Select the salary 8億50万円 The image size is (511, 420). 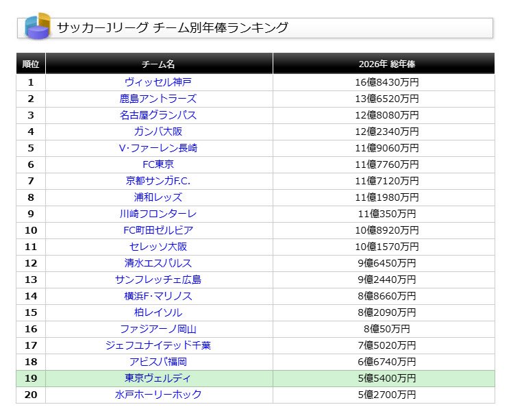tap(387, 329)
